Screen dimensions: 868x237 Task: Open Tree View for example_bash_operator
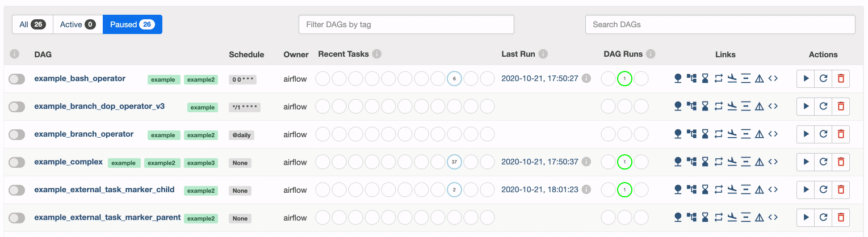coord(677,79)
